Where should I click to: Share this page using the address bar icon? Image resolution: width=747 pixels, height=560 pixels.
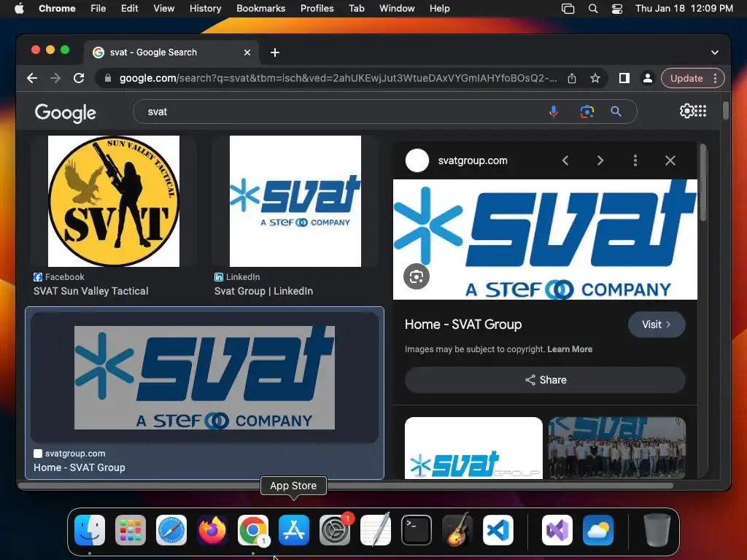[572, 78]
